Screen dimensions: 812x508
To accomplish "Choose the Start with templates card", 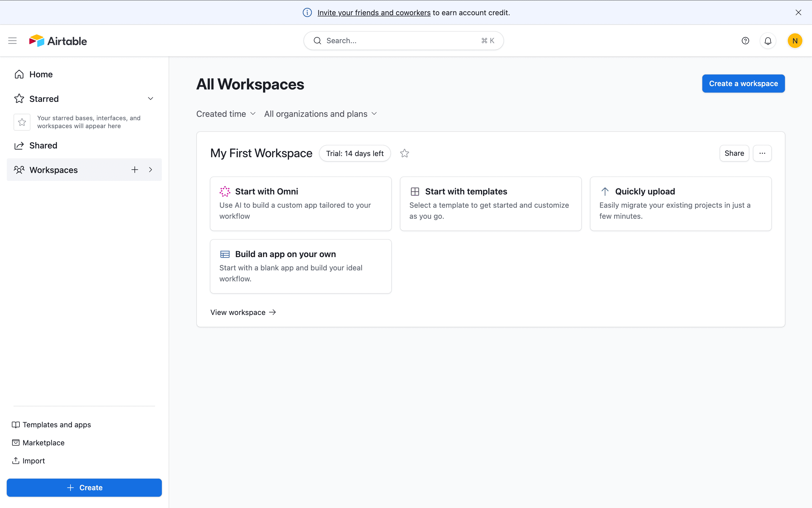I will coord(491,203).
